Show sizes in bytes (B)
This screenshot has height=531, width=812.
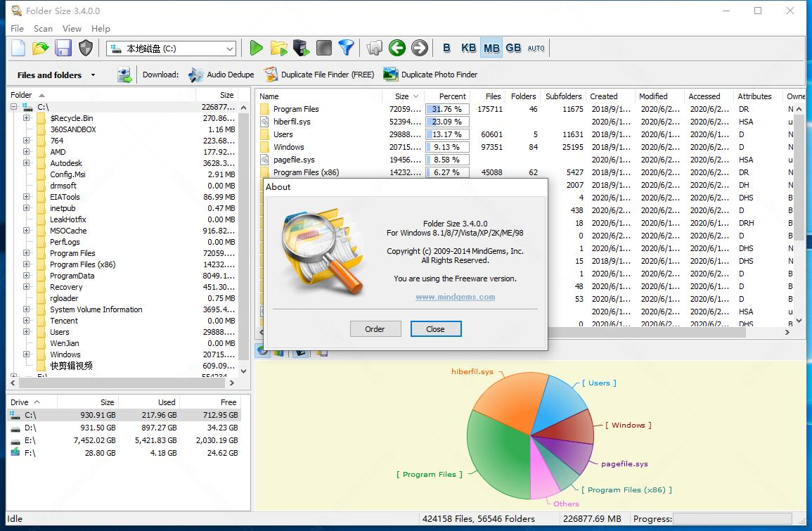point(446,49)
